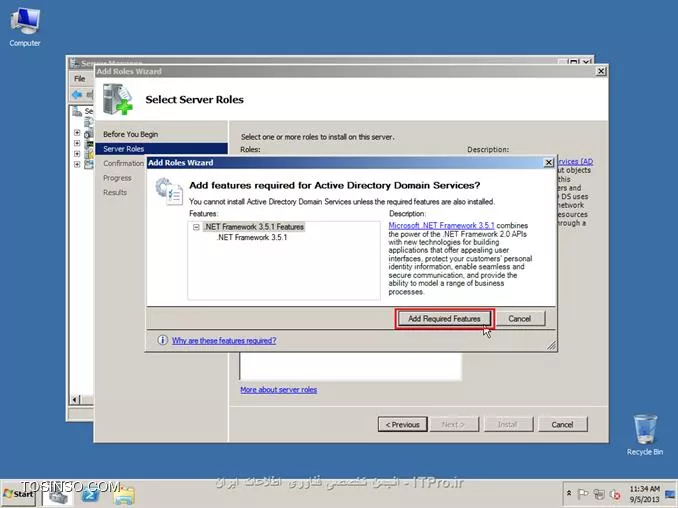The width and height of the screenshot is (678, 508).
Task: Open Server Manager from the taskbar
Action: tap(58, 495)
